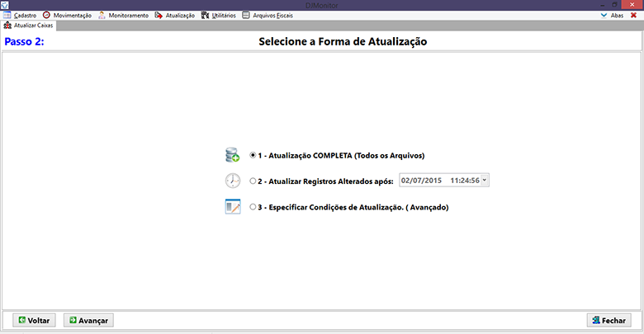644x334 pixels.
Task: Open the Arquivos Fiscais menu
Action: [x=267, y=15]
